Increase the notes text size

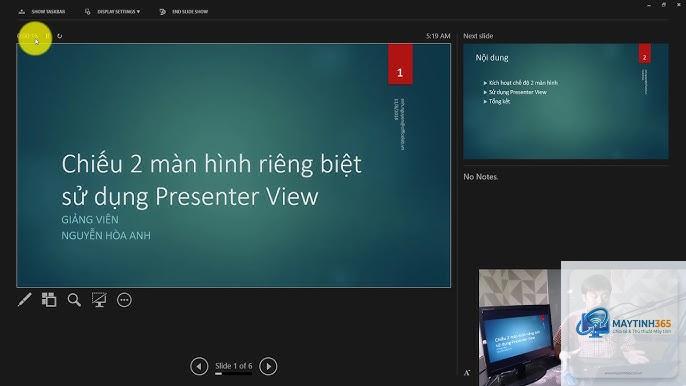coord(466,373)
